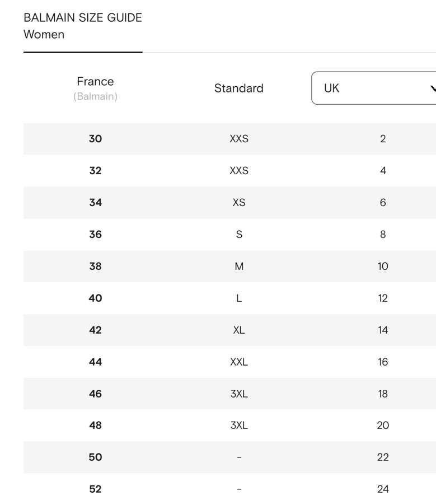Select France size 52 cell
This screenshot has height=504, width=436.
pyautogui.click(x=95, y=489)
